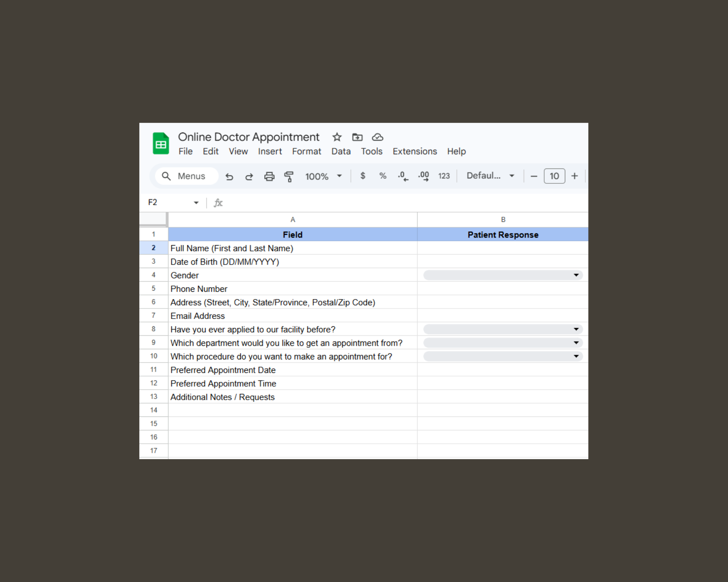This screenshot has width=728, height=582.
Task: Click the Menus search box
Action: pyautogui.click(x=186, y=176)
